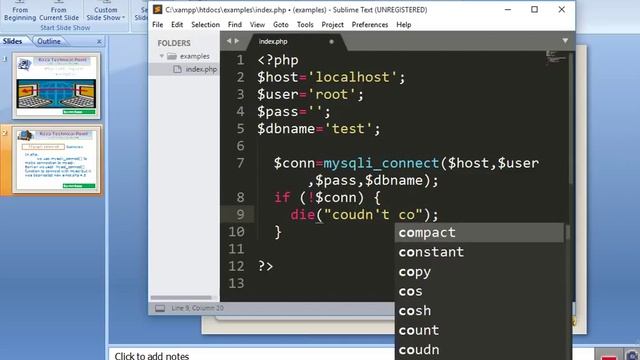
Task: Choose 'coudn' from autocomplete list
Action: (479, 350)
